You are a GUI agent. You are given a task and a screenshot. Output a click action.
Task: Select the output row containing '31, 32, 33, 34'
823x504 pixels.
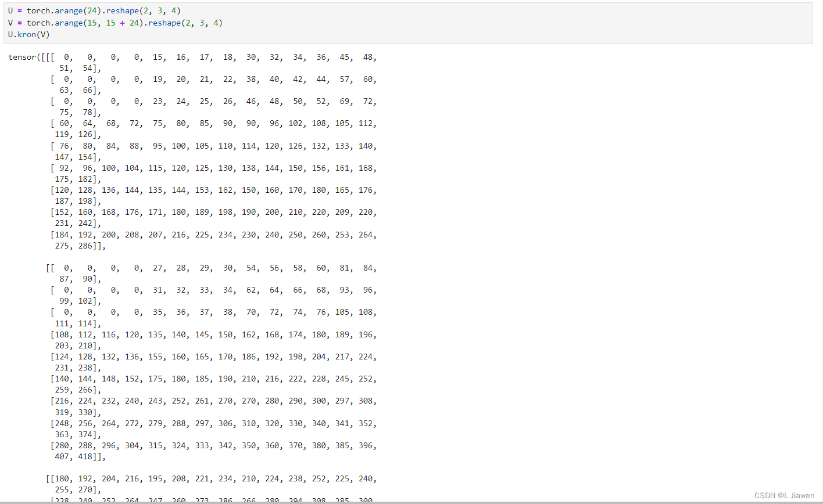(x=213, y=290)
